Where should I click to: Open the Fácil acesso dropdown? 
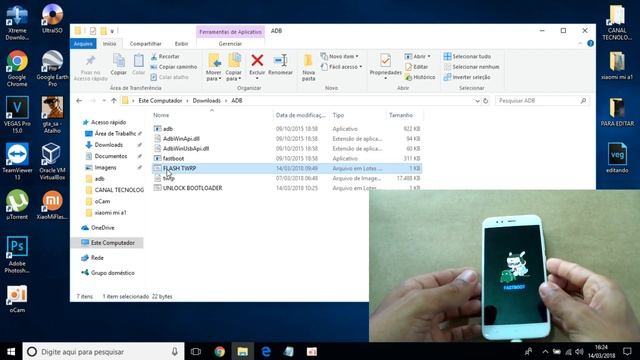click(x=341, y=67)
